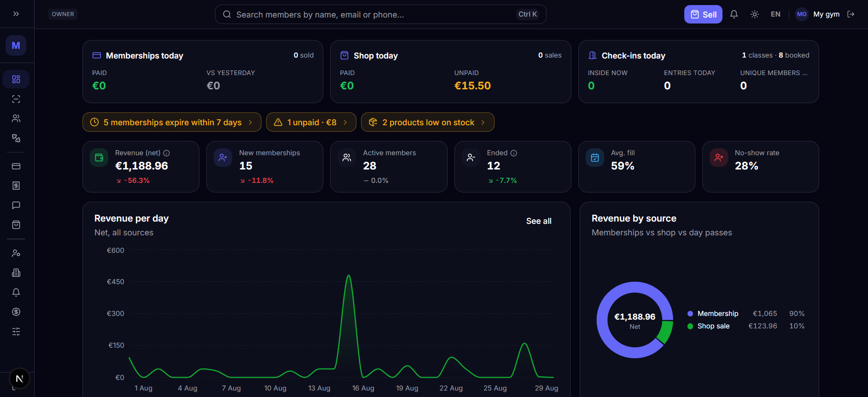Focus the search members input field
The height and width of the screenshot is (397, 868).
click(x=381, y=14)
